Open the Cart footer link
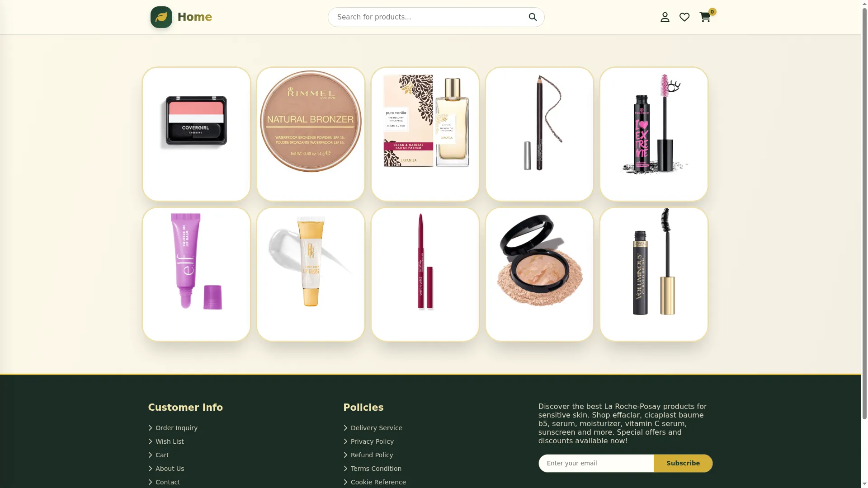The height and width of the screenshot is (488, 868). (162, 455)
